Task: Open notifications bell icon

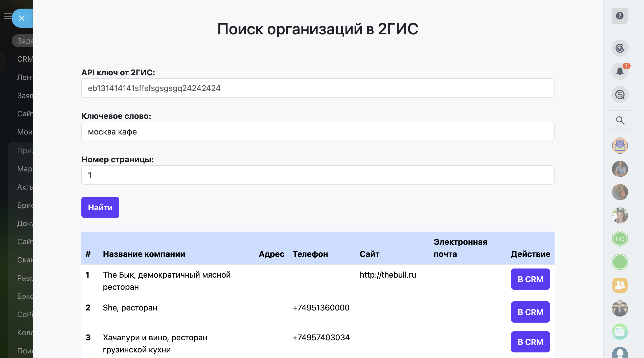Action: click(620, 71)
